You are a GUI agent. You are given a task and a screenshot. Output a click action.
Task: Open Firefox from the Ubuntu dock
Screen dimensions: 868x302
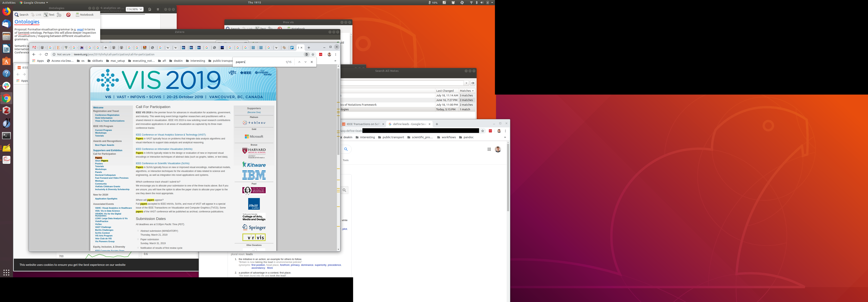[x=6, y=12]
